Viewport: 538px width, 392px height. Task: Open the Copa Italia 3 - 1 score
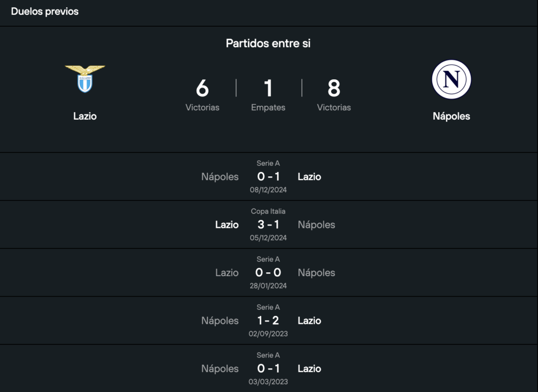click(268, 225)
